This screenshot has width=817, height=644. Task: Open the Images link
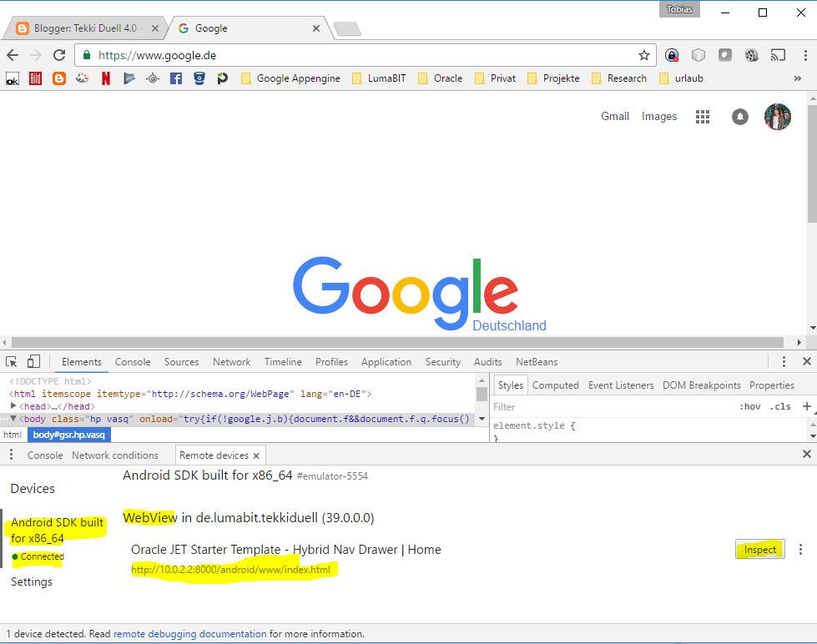click(659, 116)
